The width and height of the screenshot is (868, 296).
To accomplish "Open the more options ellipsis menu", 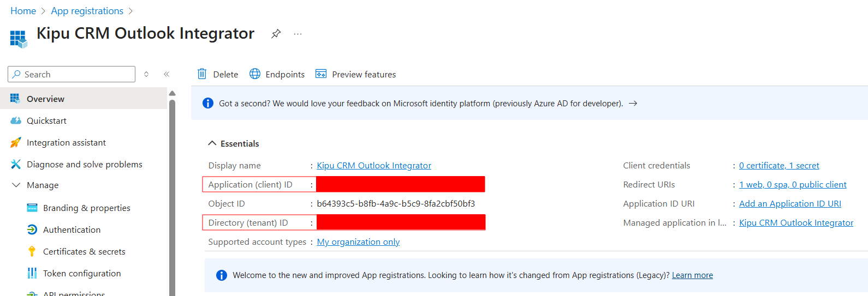I will click(x=298, y=34).
